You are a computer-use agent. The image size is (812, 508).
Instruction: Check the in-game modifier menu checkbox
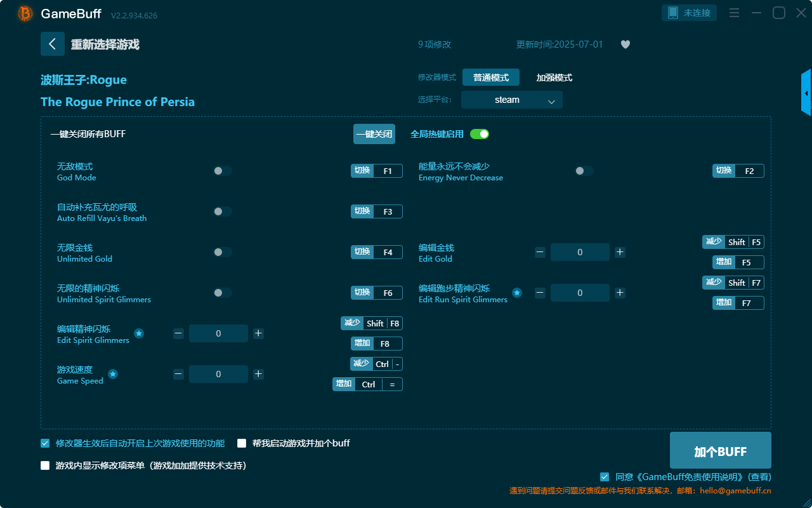click(45, 465)
